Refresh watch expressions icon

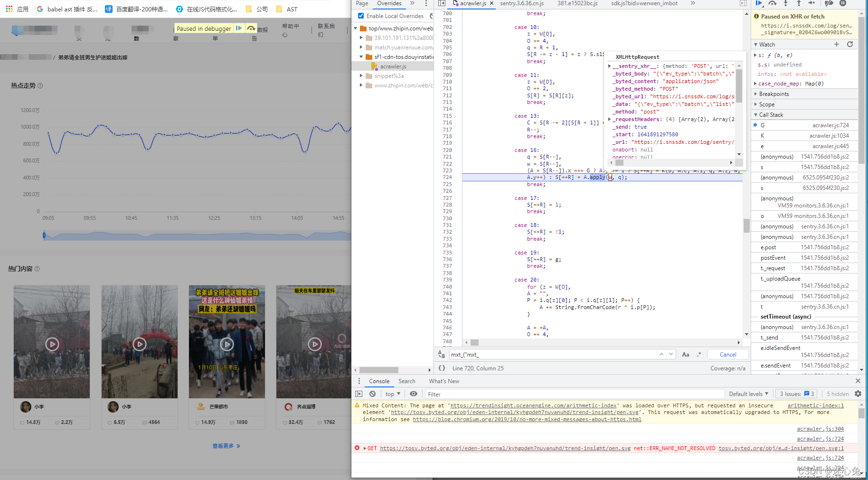[x=850, y=44]
